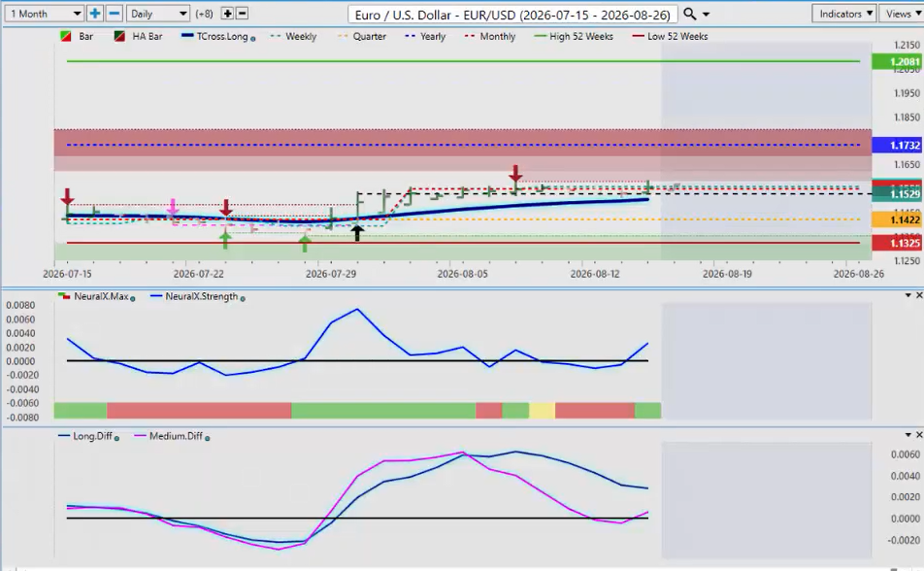Click the NeuralX.Max legend label

click(x=101, y=297)
